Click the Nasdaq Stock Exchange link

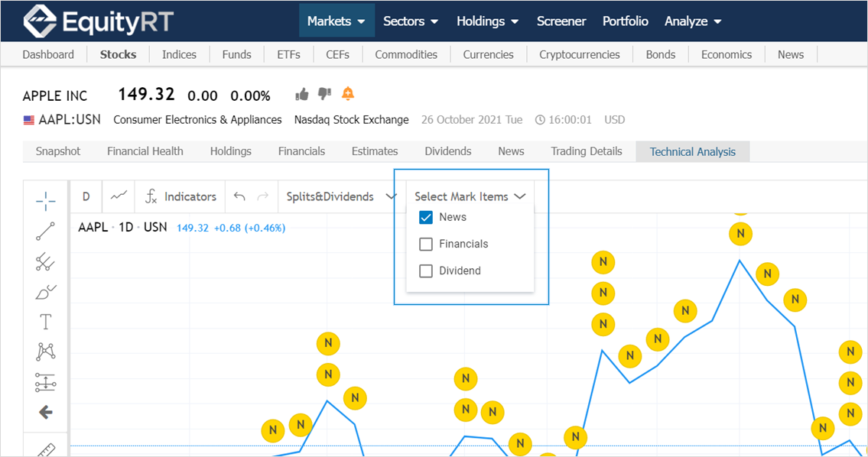pyautogui.click(x=352, y=119)
